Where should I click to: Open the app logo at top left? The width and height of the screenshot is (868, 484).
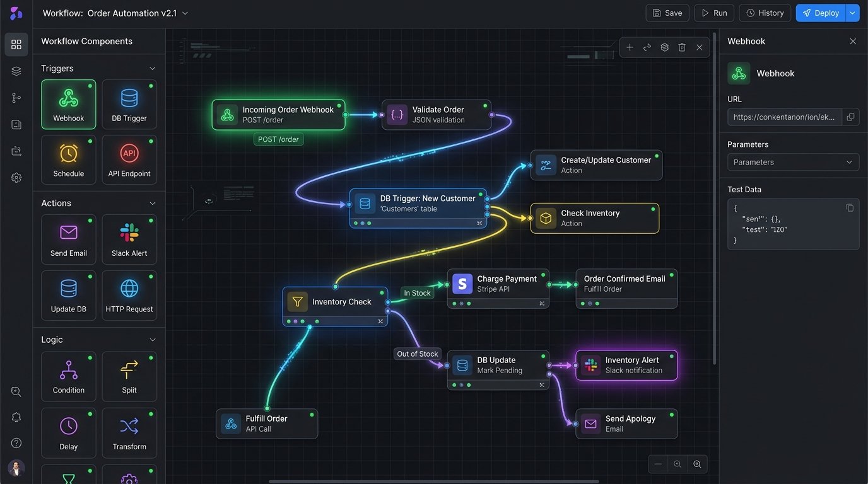tap(16, 13)
